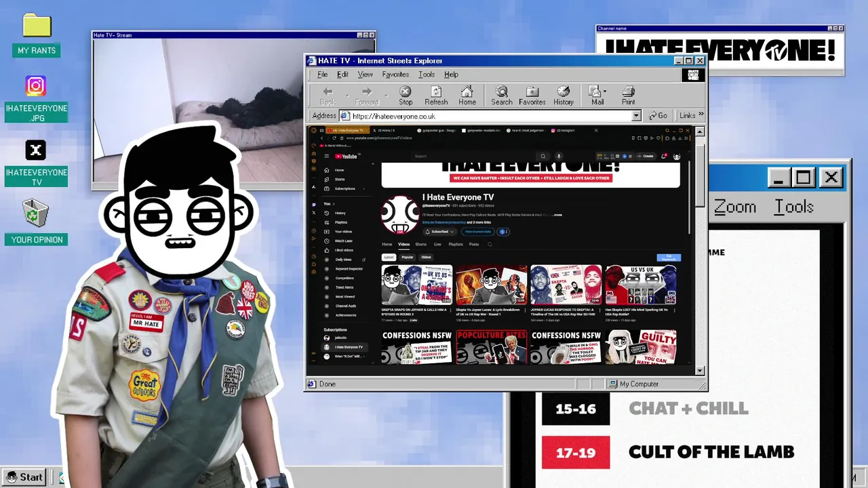The height and width of the screenshot is (488, 868).
Task: Open the History toolbar button
Action: [564, 96]
